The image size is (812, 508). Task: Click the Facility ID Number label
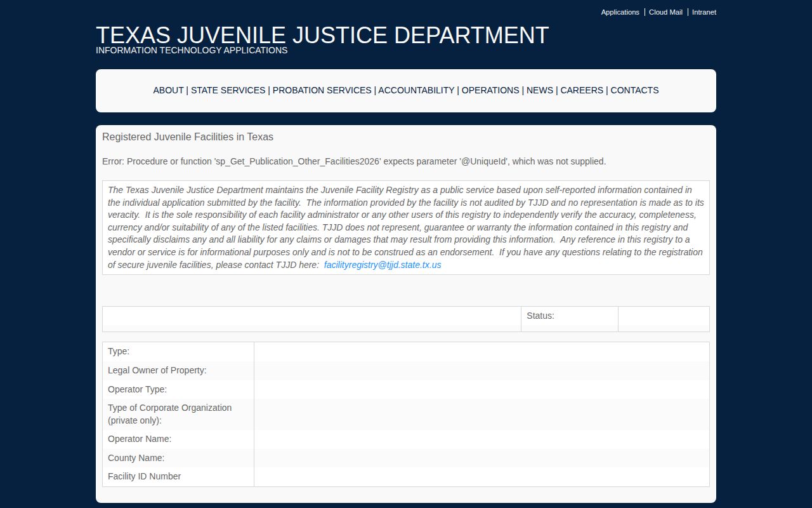pos(145,476)
